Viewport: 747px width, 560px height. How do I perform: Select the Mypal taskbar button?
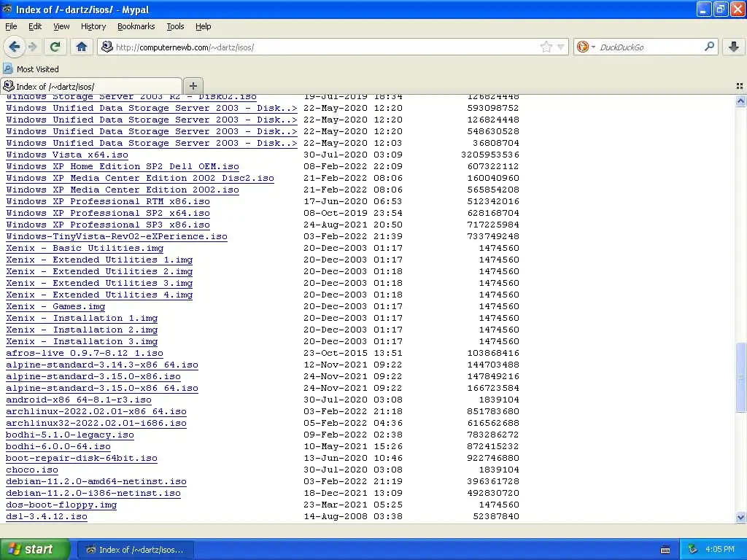(135, 550)
